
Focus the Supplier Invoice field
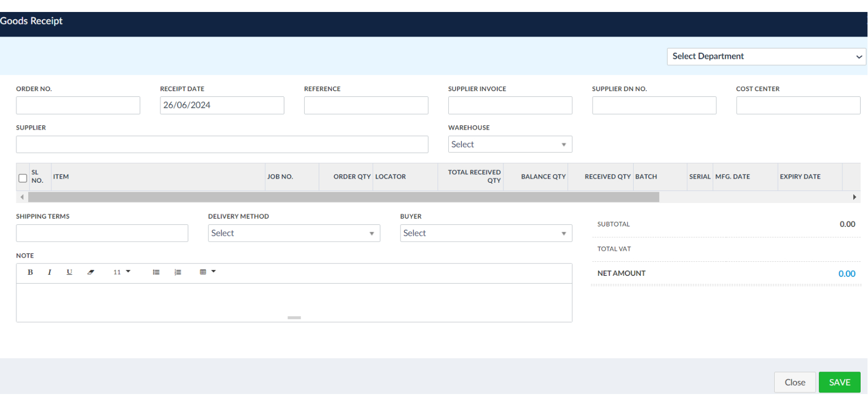tap(510, 105)
